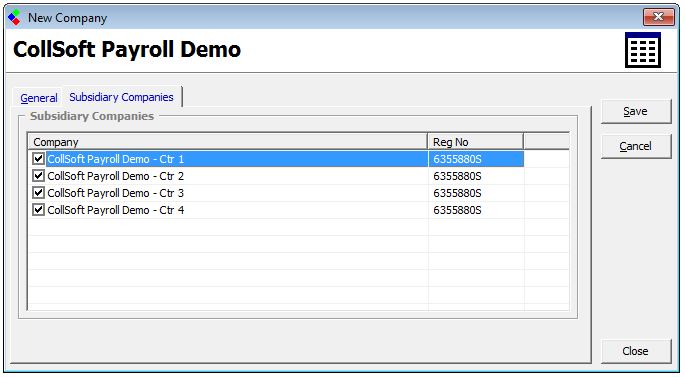Screen dimensions: 685x377
Task: Click Reg No 6355880S in the Ctr 4 row
Action: coord(457,210)
